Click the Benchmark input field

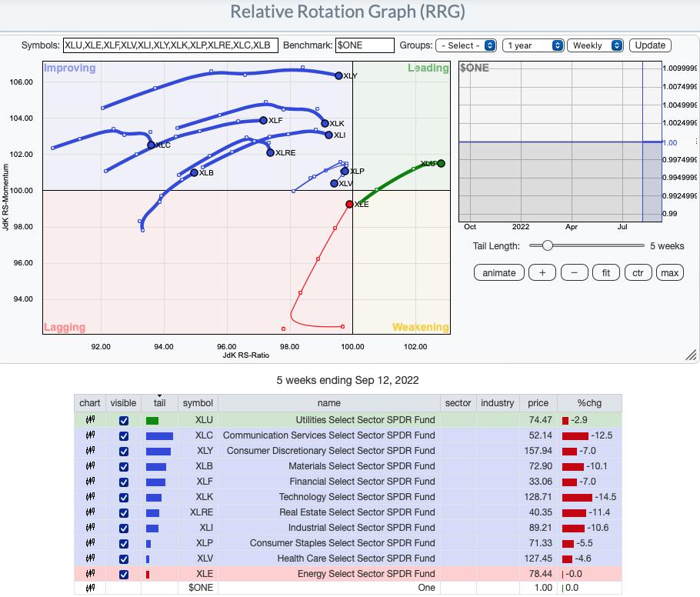[x=365, y=45]
